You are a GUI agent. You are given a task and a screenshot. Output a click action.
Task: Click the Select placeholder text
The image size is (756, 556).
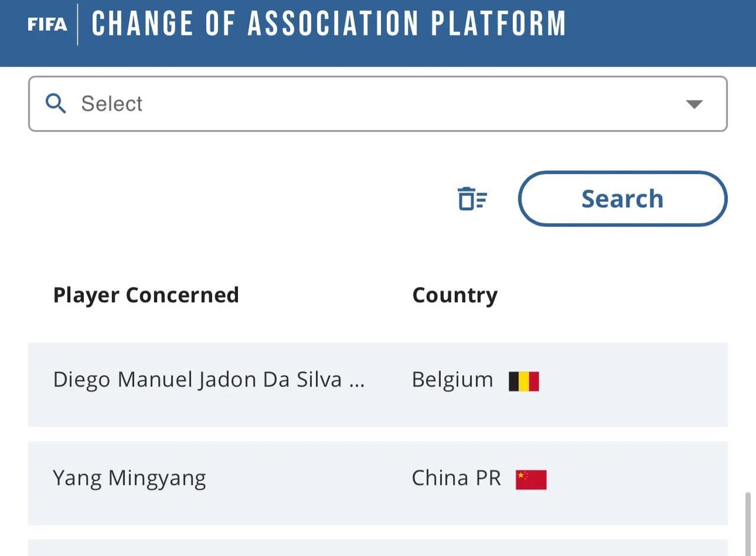click(112, 104)
